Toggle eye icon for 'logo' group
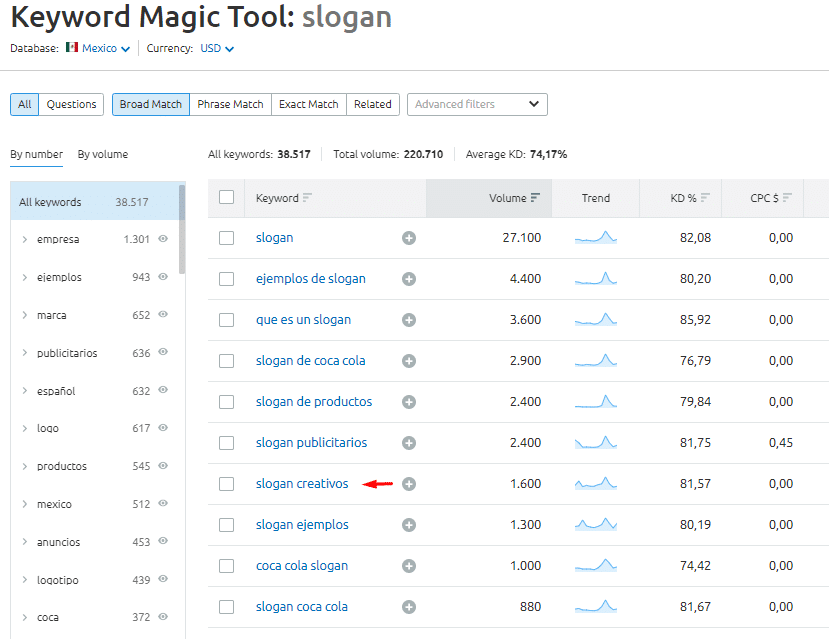The height and width of the screenshot is (639, 829). click(x=163, y=428)
